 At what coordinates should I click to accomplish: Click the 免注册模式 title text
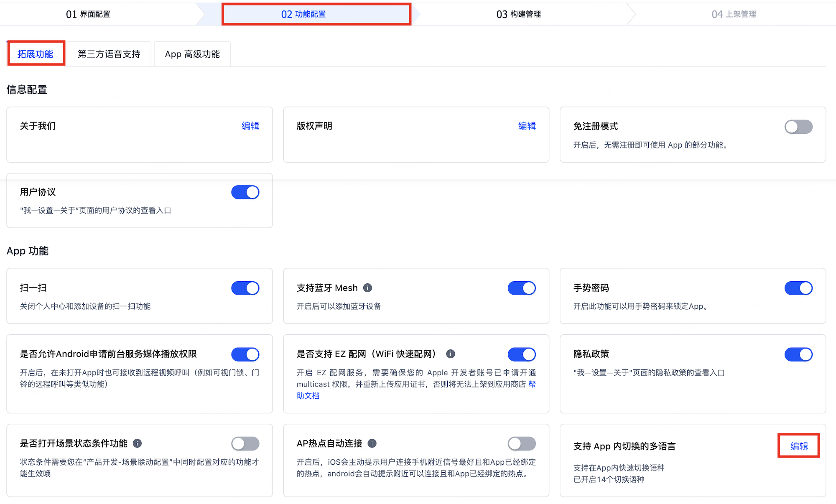tap(595, 126)
